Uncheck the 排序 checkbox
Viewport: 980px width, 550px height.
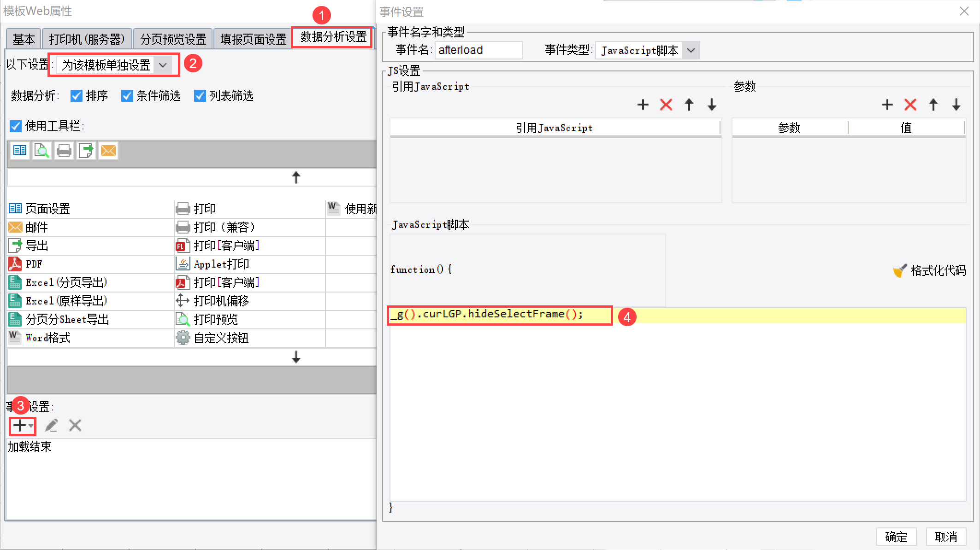click(77, 96)
